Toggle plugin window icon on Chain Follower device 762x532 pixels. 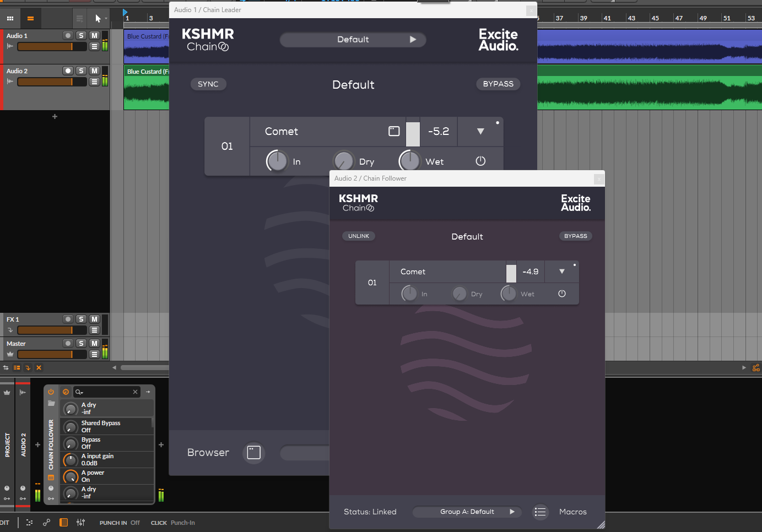51,477
